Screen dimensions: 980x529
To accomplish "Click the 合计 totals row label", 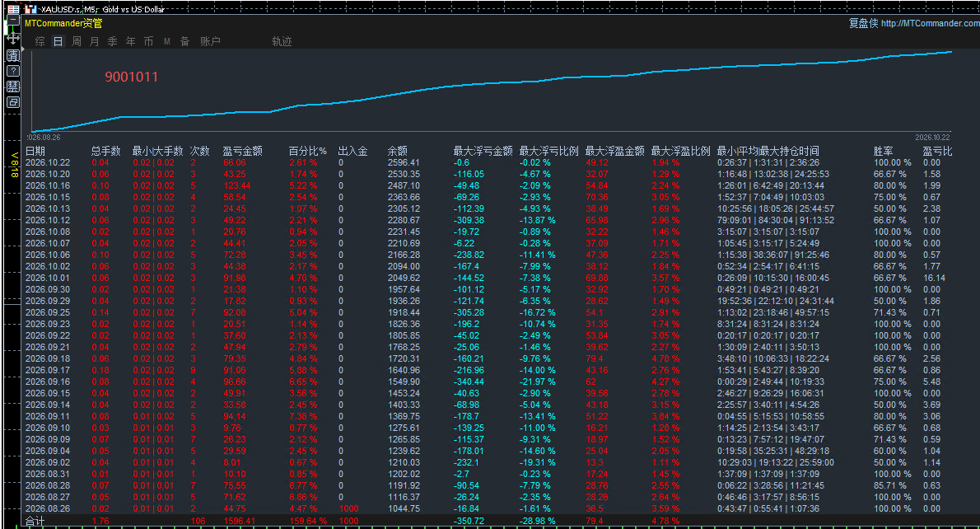I will [x=35, y=521].
